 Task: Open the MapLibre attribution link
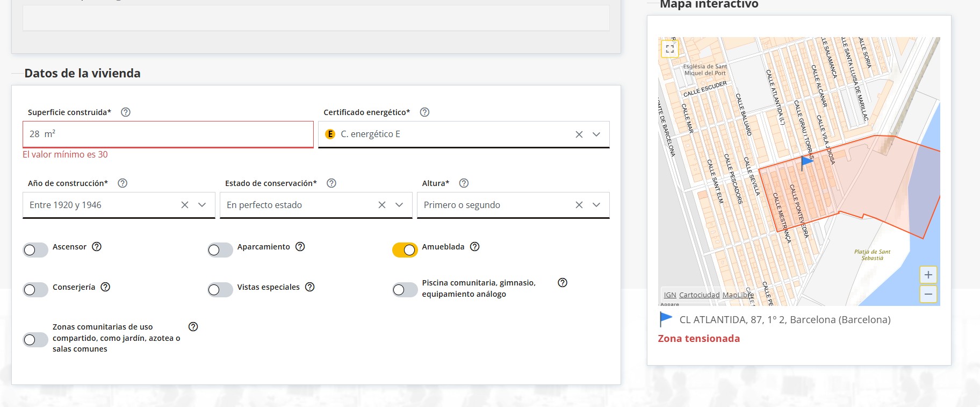tap(738, 295)
